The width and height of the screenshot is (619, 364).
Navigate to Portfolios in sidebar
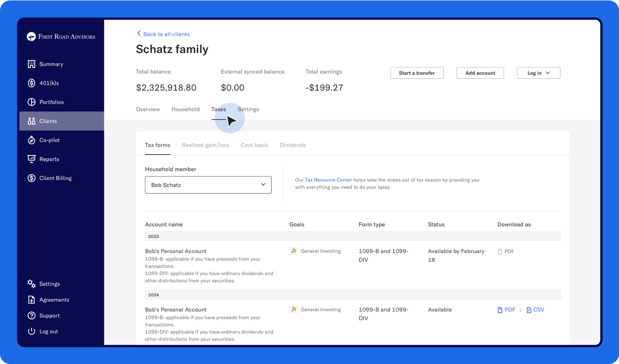click(52, 102)
